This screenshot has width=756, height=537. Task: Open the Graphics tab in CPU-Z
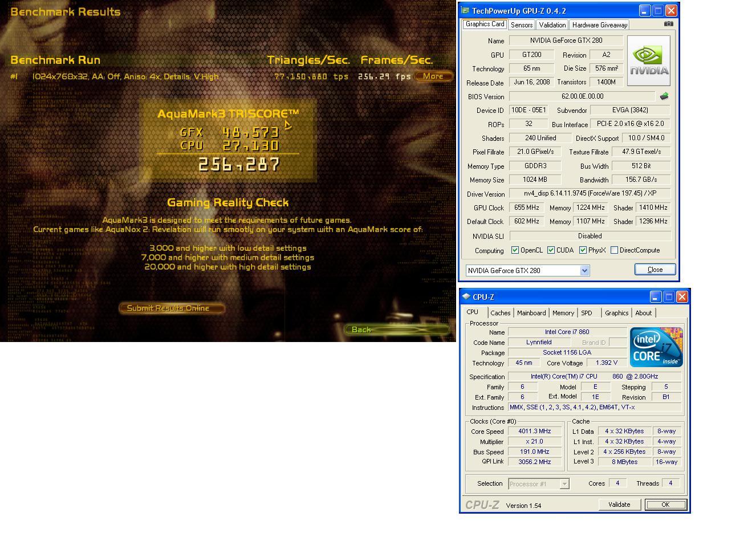click(616, 313)
